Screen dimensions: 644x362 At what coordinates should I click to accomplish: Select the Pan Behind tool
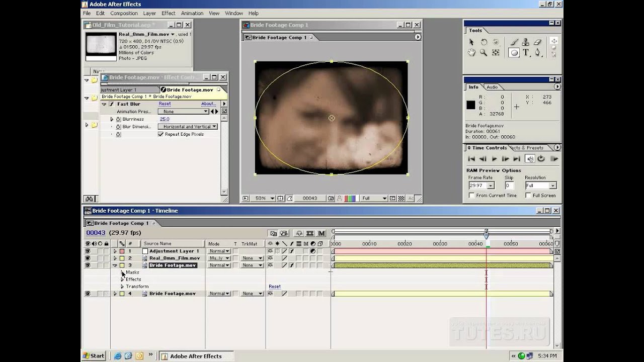coord(496,52)
